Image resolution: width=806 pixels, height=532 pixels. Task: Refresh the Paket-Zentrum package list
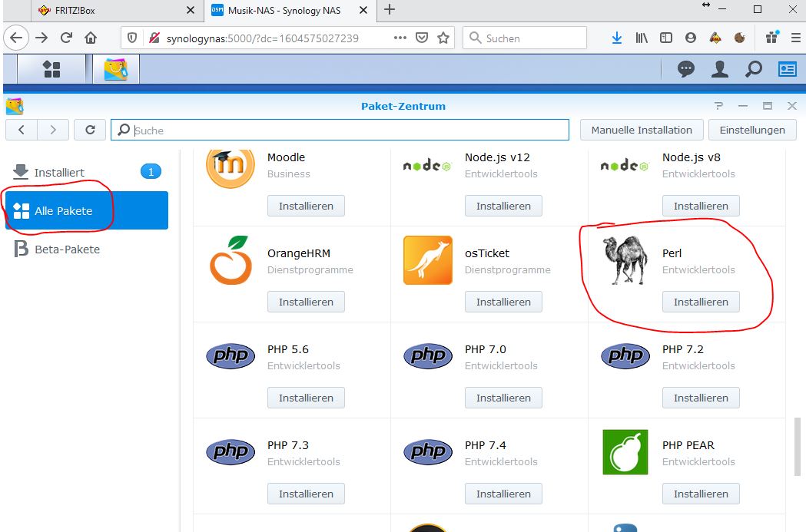click(90, 130)
